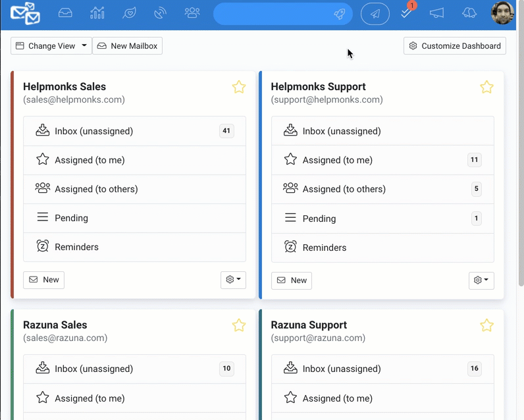This screenshot has height=420, width=524.
Task: Open gear settings dropdown for Helpmonks Sales
Action: click(233, 280)
